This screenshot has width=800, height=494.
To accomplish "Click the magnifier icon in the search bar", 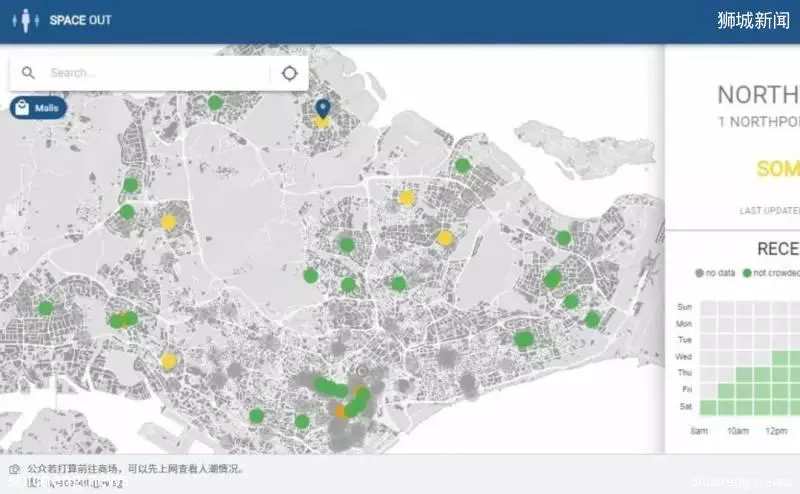I will coord(28,73).
